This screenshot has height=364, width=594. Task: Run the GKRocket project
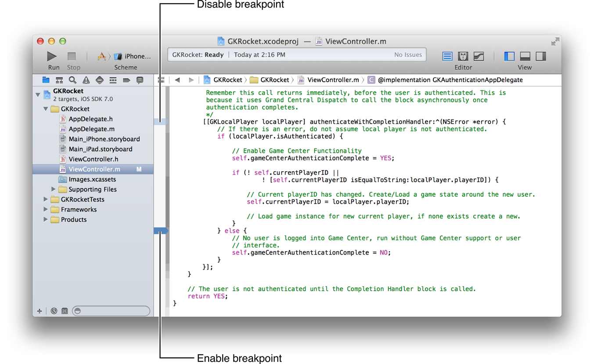pyautogui.click(x=52, y=56)
